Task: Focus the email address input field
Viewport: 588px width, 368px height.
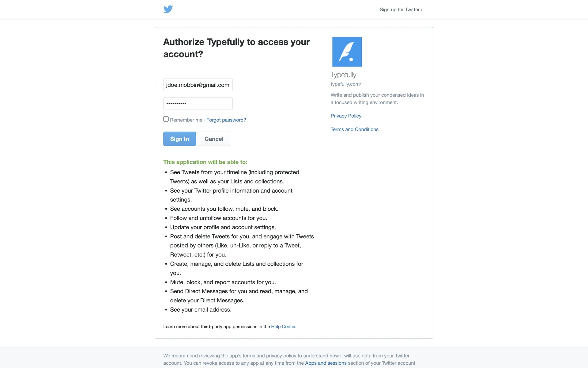Action: pyautogui.click(x=198, y=85)
